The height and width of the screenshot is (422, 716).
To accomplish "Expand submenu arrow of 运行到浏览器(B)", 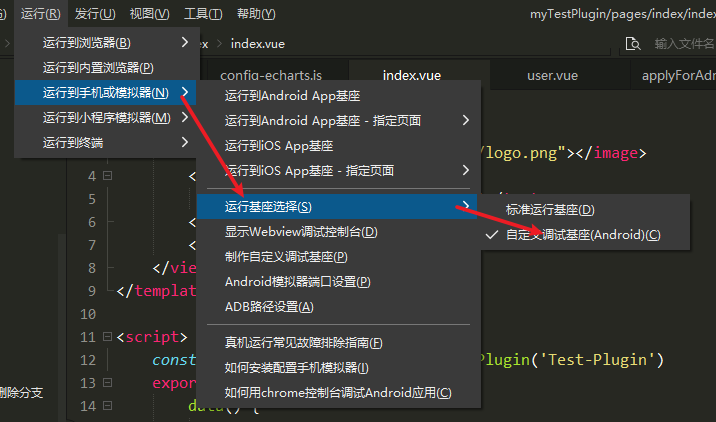I will coord(184,42).
